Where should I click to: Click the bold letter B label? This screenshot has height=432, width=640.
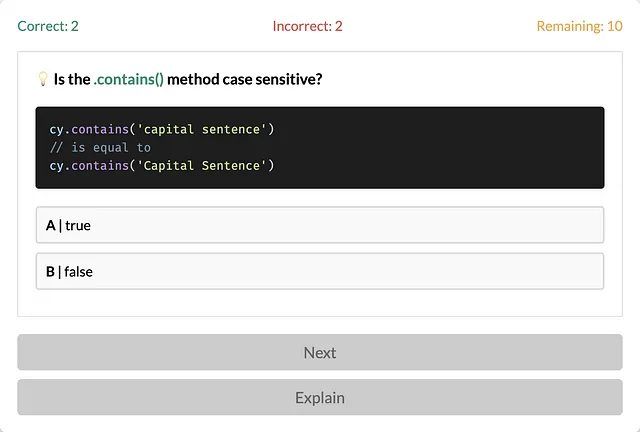point(50,272)
